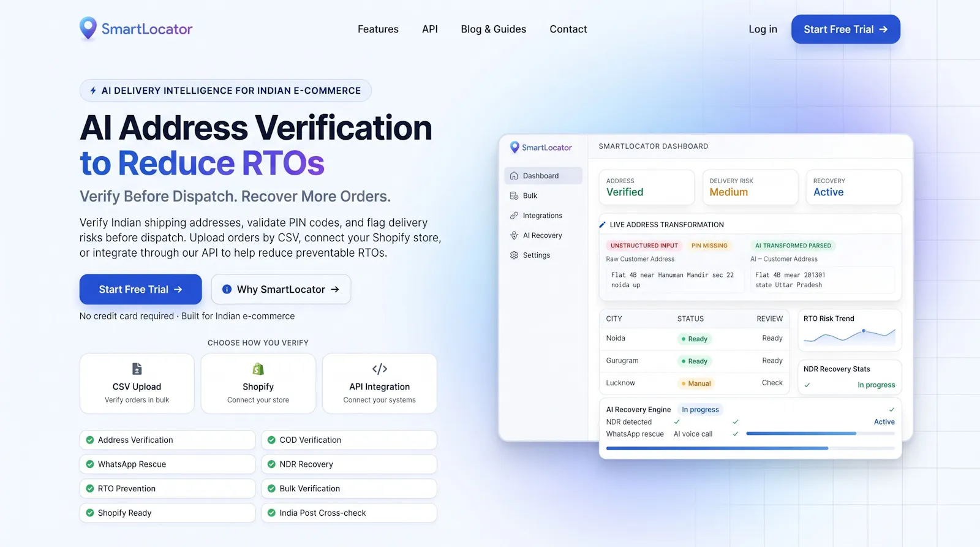Click the hero Start Free Trial button

point(141,289)
